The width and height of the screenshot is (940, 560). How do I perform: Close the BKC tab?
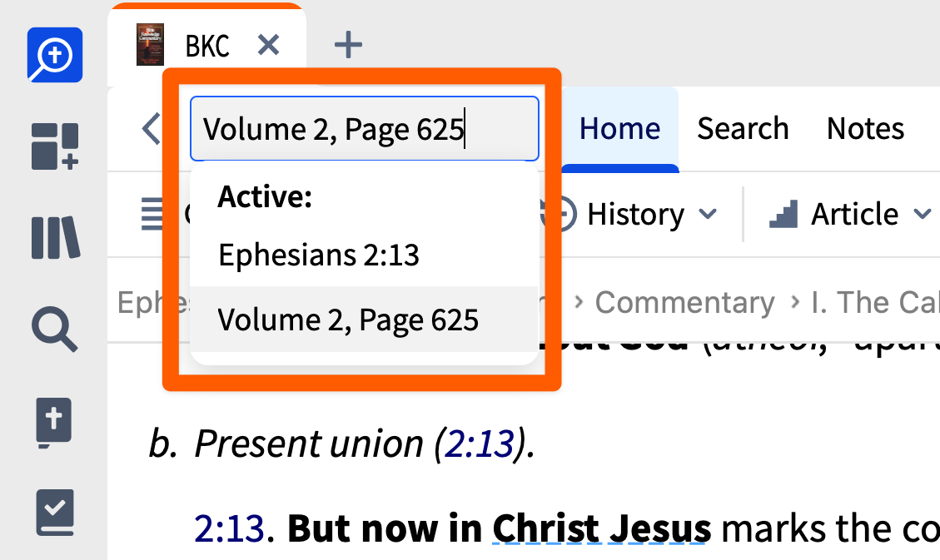pos(268,45)
